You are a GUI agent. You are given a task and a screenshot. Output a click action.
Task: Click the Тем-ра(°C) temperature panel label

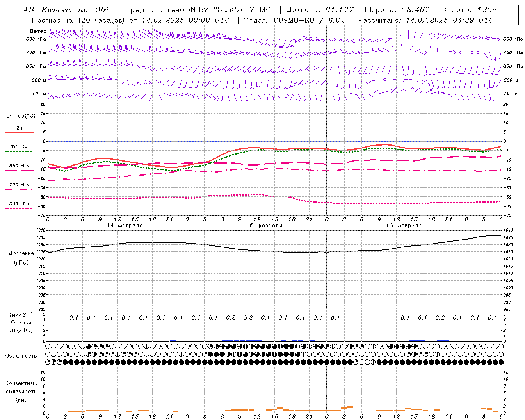coord(19,116)
